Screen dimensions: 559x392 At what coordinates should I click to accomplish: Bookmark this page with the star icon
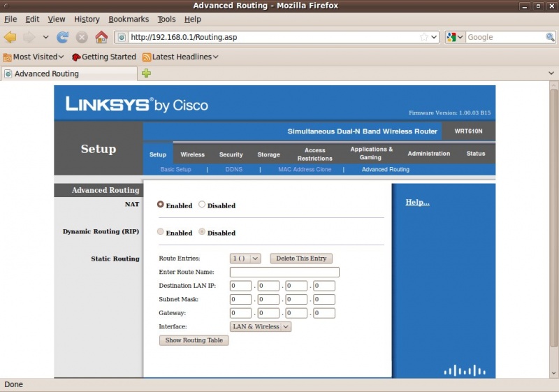(424, 37)
